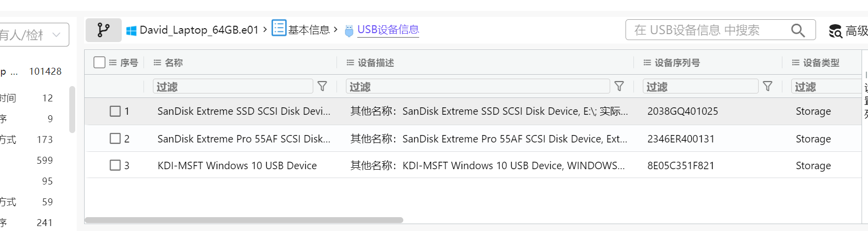Tick the checkbox for row 1 SanDisk Extreme SSD
This screenshot has width=868, height=231.
pos(115,111)
